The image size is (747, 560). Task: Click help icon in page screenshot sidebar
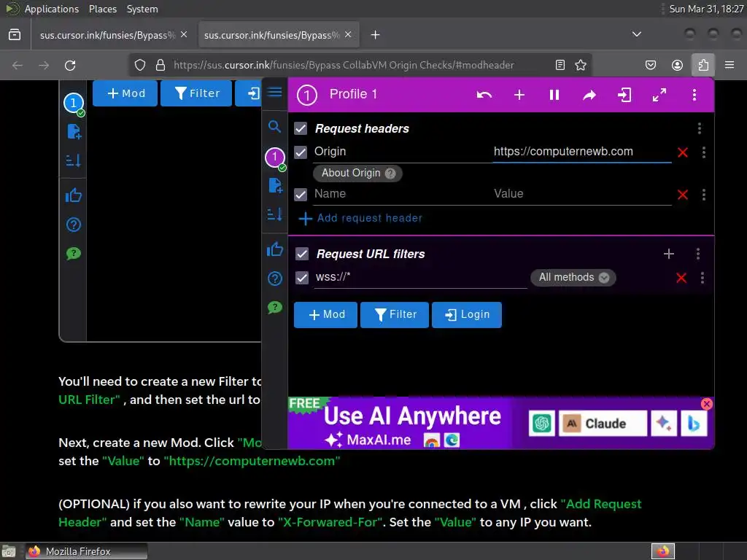point(74,225)
